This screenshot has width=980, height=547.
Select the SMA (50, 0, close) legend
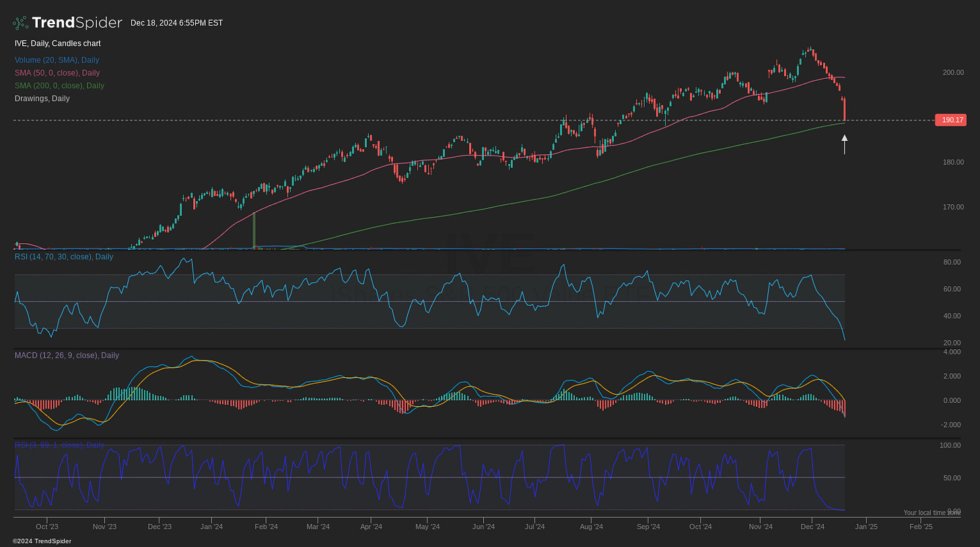click(57, 73)
